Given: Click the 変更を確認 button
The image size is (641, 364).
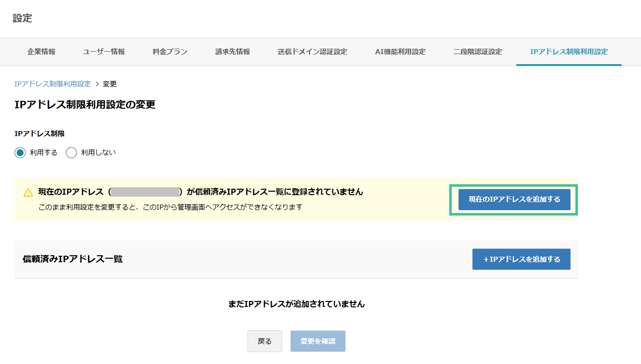Looking at the screenshot, I should (x=318, y=341).
